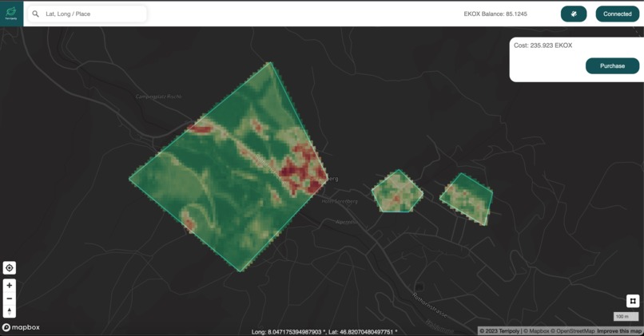Click the EKOX Balance: 85.1245 text
The width and height of the screenshot is (644, 336).
click(x=495, y=14)
